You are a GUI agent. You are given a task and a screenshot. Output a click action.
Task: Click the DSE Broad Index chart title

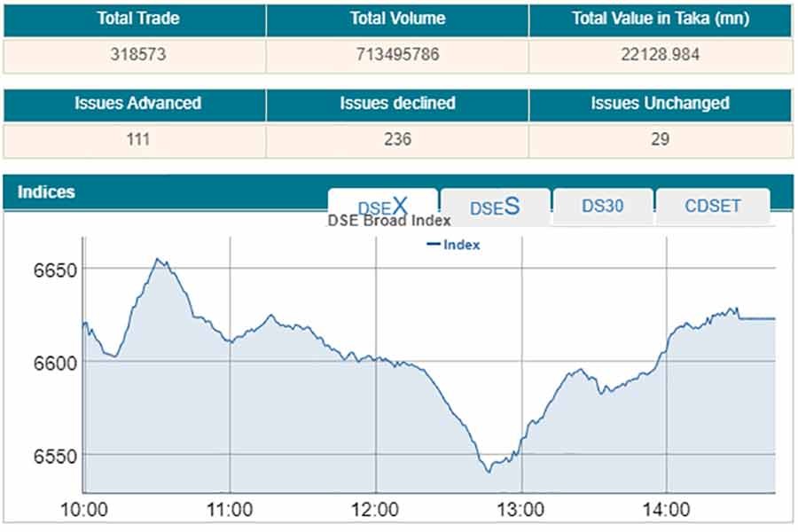(389, 221)
